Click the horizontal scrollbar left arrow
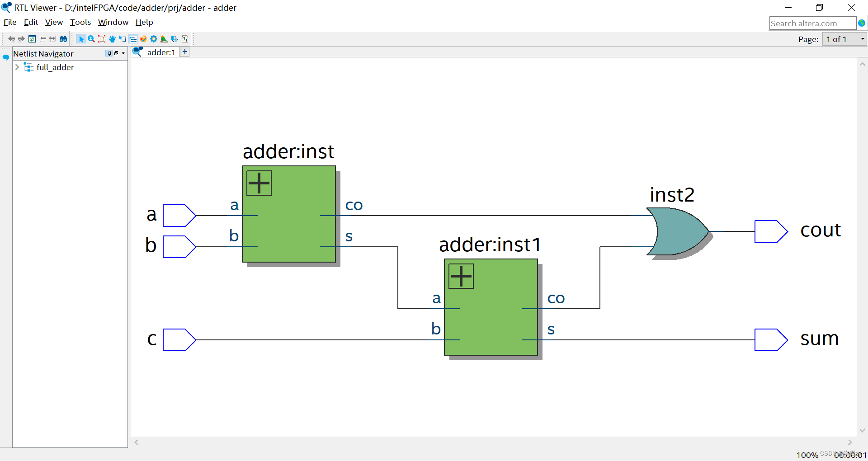 pyautogui.click(x=137, y=442)
